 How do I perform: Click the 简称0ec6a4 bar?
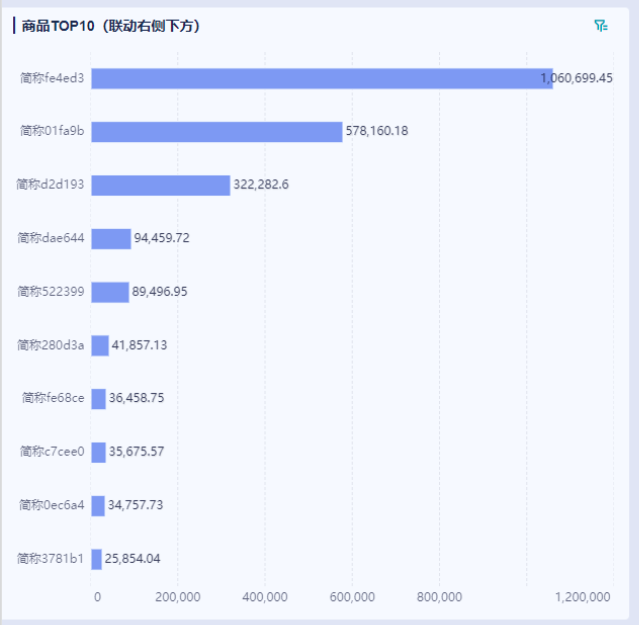click(x=98, y=505)
